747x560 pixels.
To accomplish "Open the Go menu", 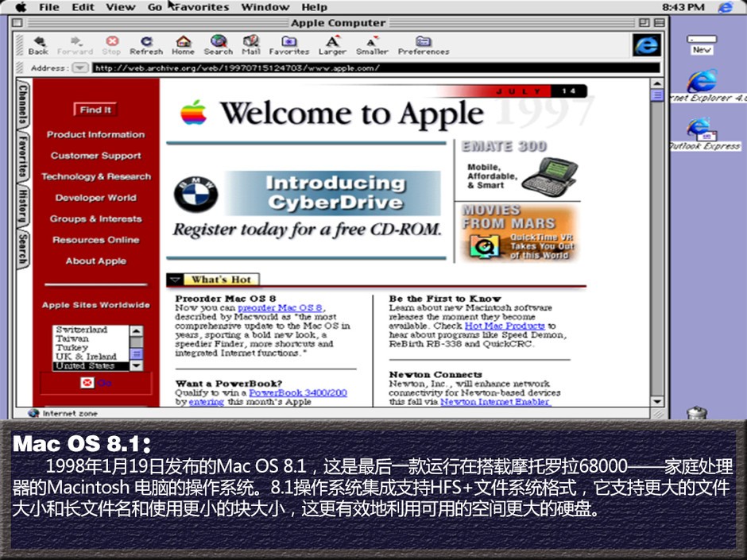I will click(154, 7).
